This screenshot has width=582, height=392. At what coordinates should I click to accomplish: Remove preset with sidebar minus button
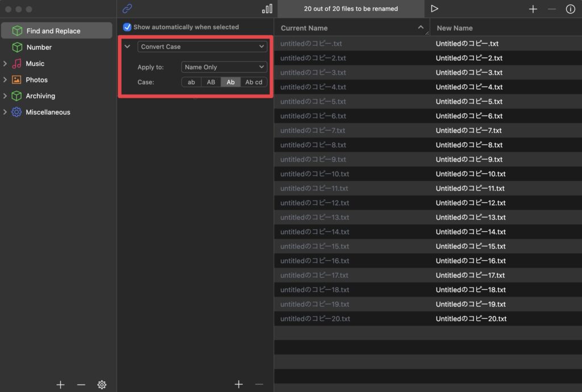coord(81,385)
